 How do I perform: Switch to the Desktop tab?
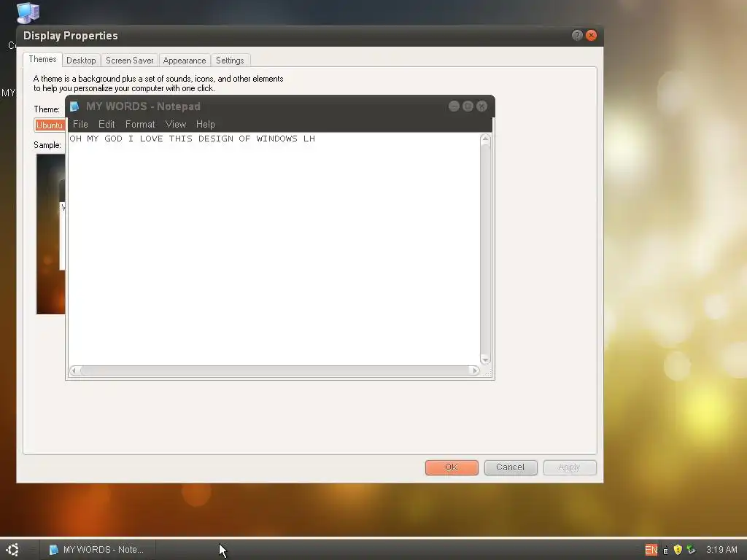[x=81, y=61]
